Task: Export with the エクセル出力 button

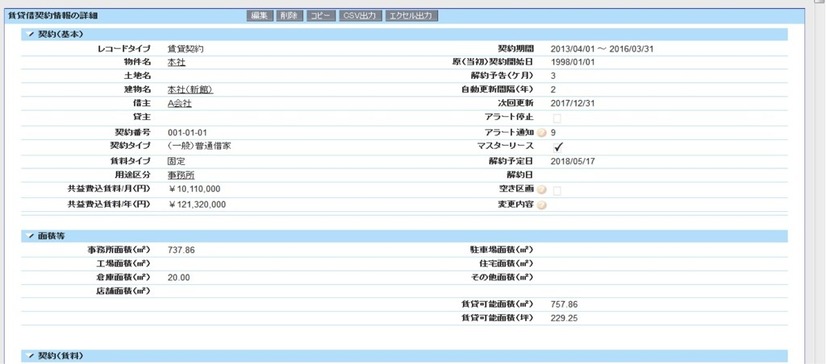Action: point(411,16)
